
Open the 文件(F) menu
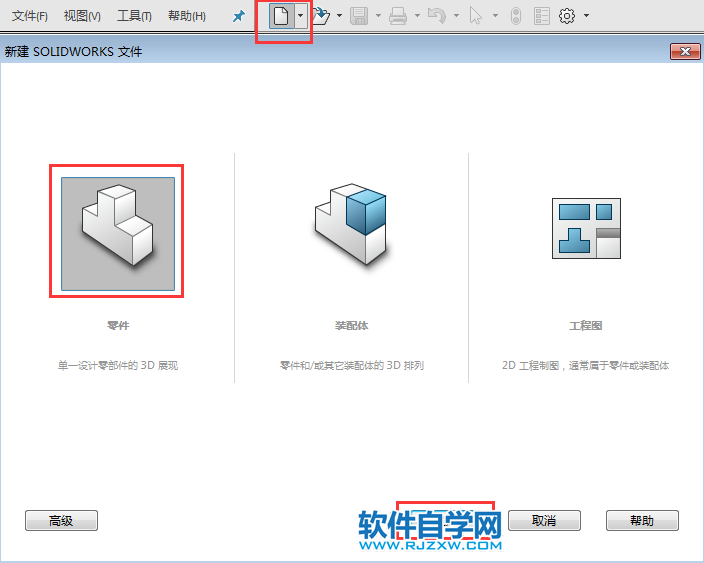pyautogui.click(x=30, y=16)
